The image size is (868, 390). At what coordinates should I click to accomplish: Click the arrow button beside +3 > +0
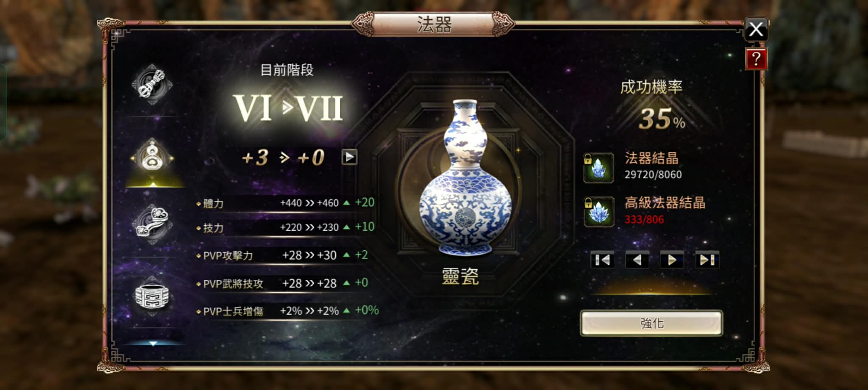pos(349,157)
